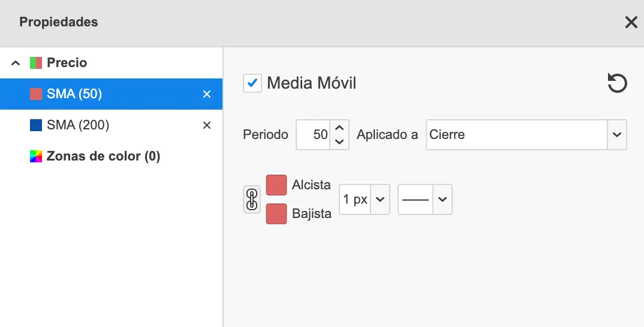Uncheck the Media Móvil checkbox

[x=252, y=83]
